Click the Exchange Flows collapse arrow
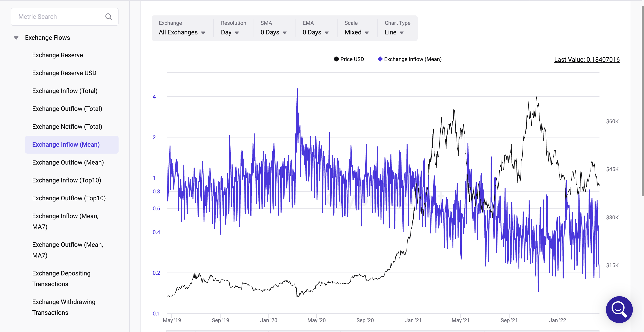The width and height of the screenshot is (644, 332). click(x=15, y=37)
